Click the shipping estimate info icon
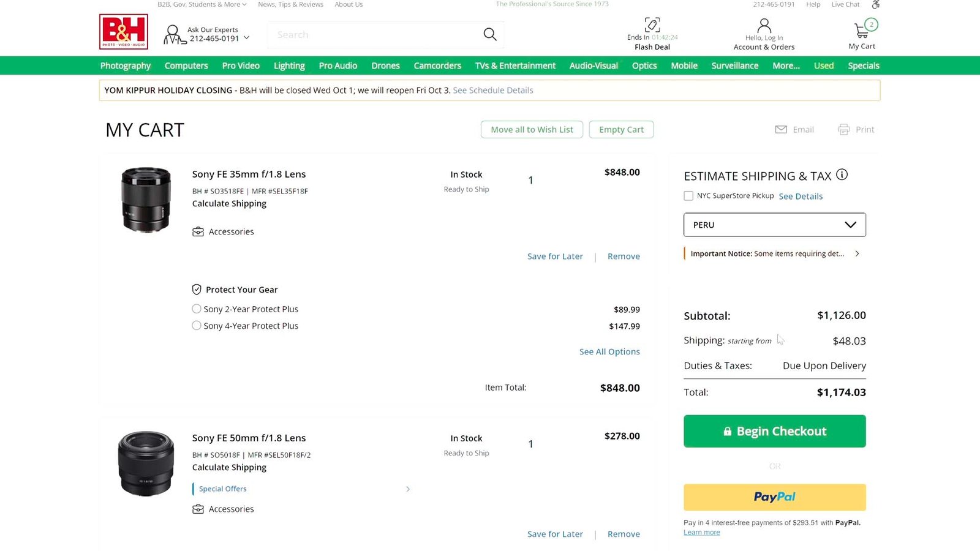Viewport: 980px width, 551px height. [x=842, y=175]
